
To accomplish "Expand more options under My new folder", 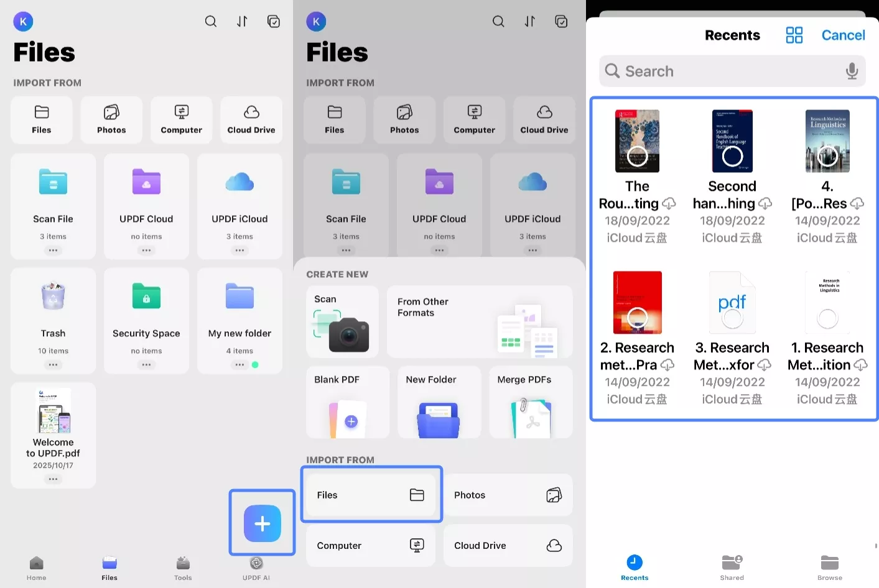I will coord(240,365).
